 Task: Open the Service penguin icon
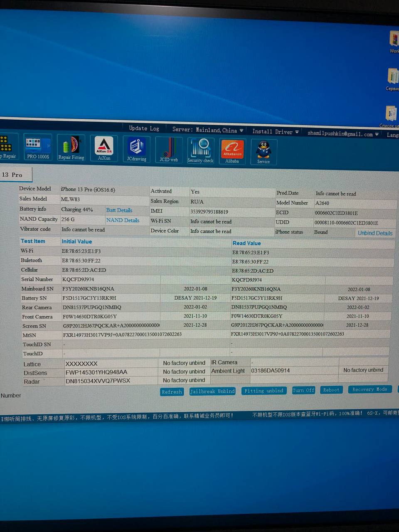coord(264,152)
